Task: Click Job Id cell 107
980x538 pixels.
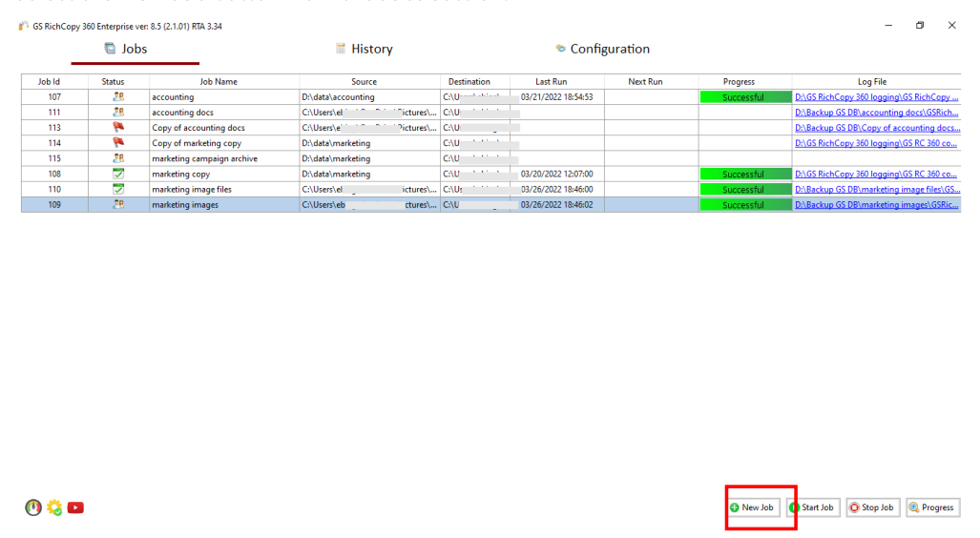Action: click(x=54, y=97)
